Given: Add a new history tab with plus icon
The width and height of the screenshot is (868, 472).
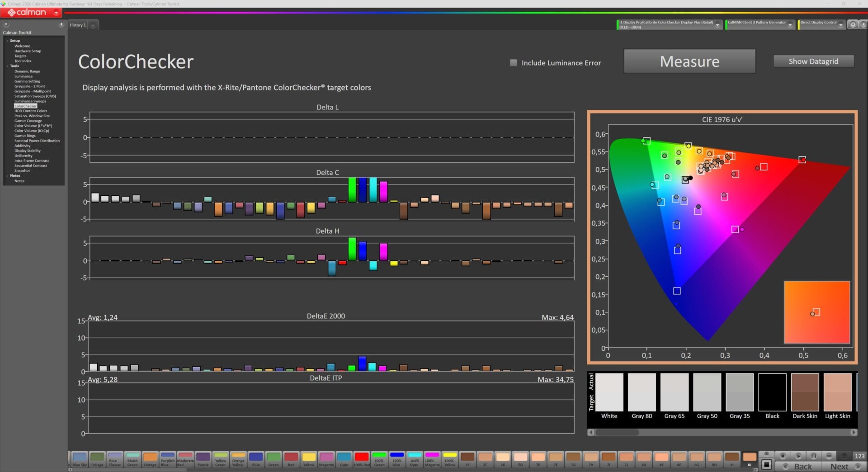Looking at the screenshot, I should 93,25.
